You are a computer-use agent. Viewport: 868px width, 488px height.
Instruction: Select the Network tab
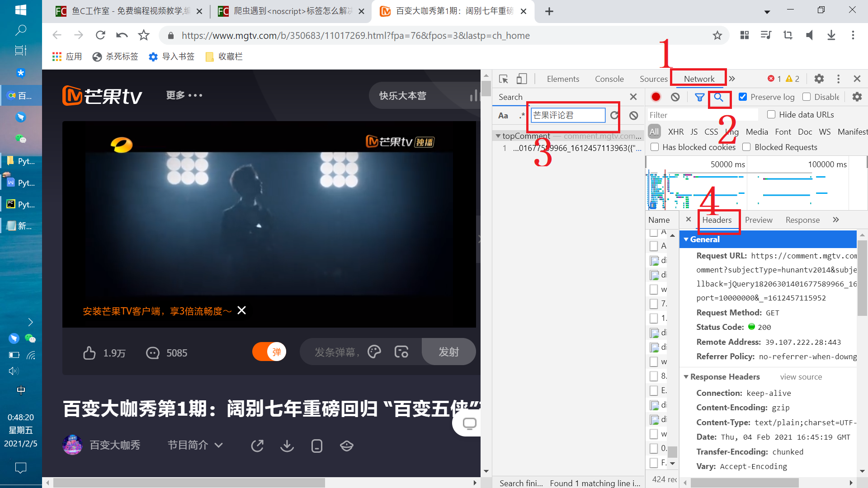(x=699, y=79)
